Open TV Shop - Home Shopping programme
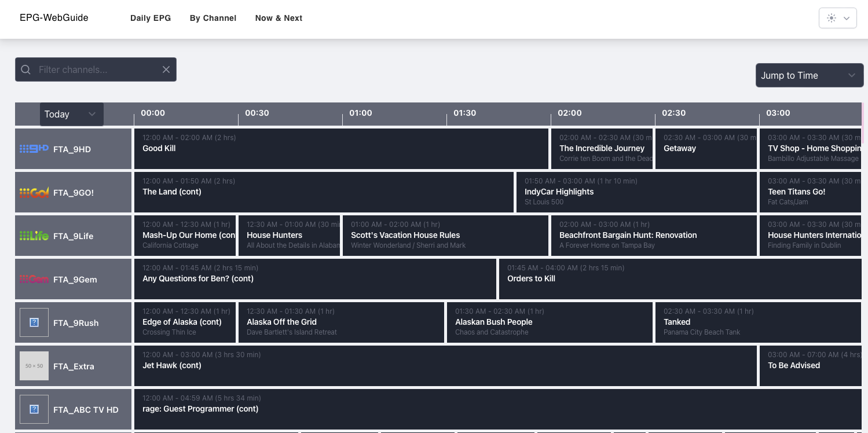This screenshot has height=433, width=868. (810, 149)
